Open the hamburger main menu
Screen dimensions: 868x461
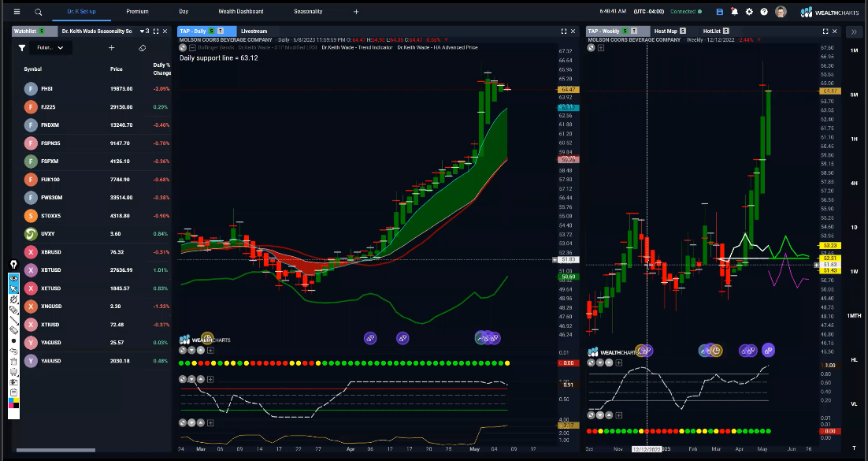(17, 12)
